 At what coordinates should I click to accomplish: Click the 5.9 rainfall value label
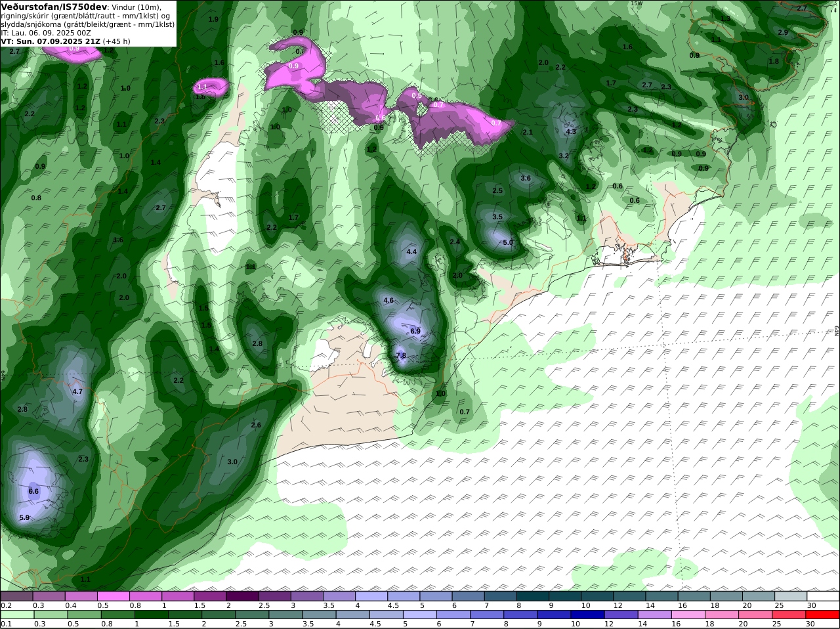24,518
